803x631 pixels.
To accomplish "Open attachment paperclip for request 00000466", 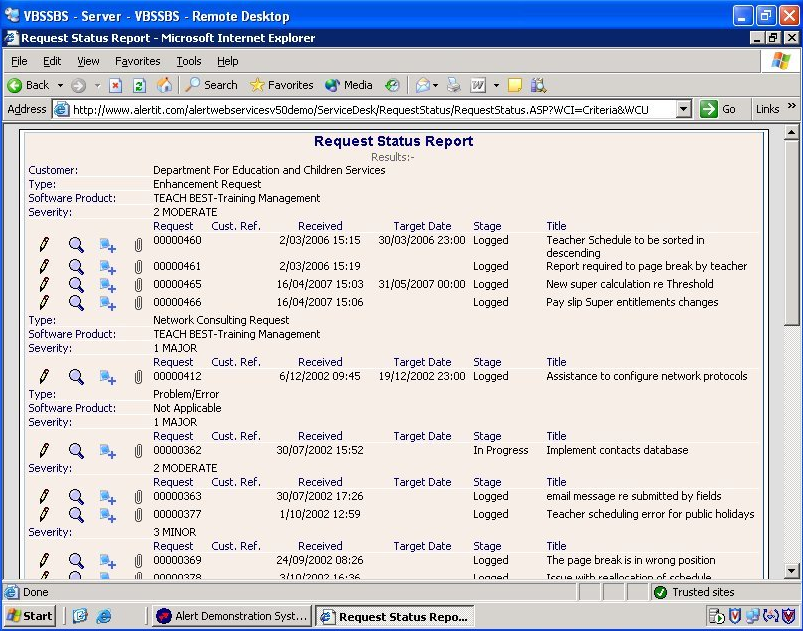I will [x=139, y=303].
